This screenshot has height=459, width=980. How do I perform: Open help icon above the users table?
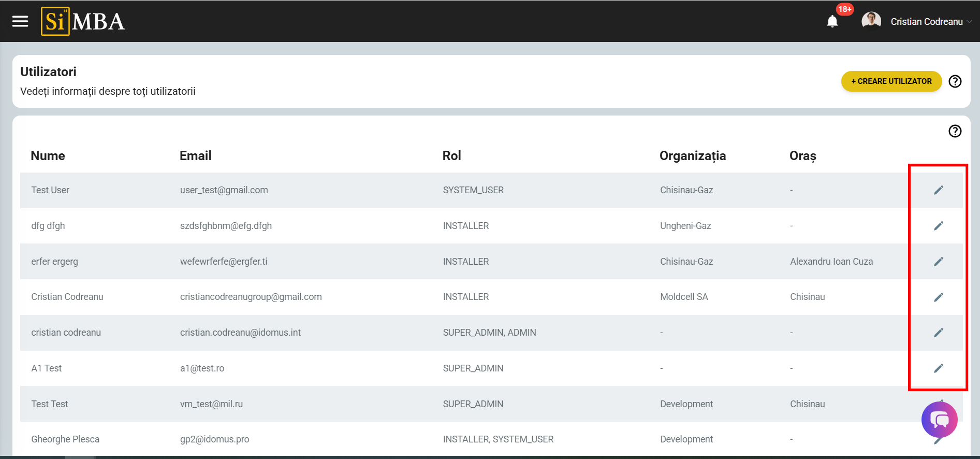pyautogui.click(x=955, y=131)
